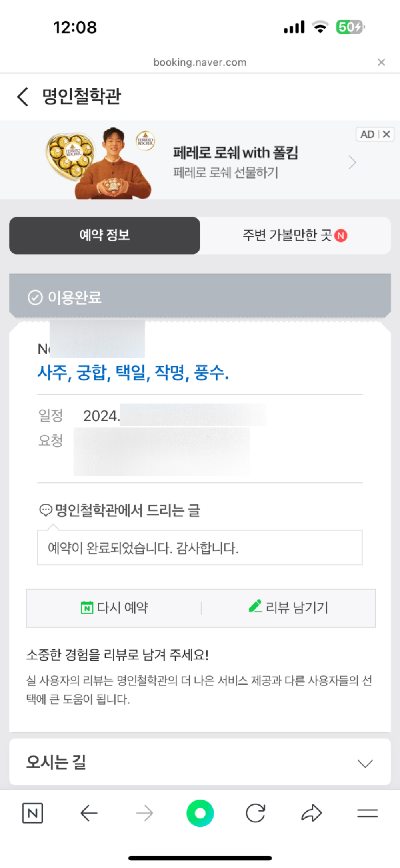Tap the 페레로 로쉐 with 폴킴 ad title
The height and width of the screenshot is (868, 400).
click(x=235, y=153)
